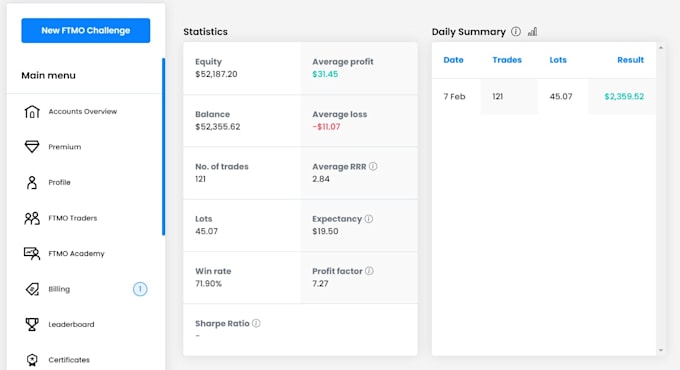
Task: Open the Leaderboard trophy icon
Action: [32, 324]
